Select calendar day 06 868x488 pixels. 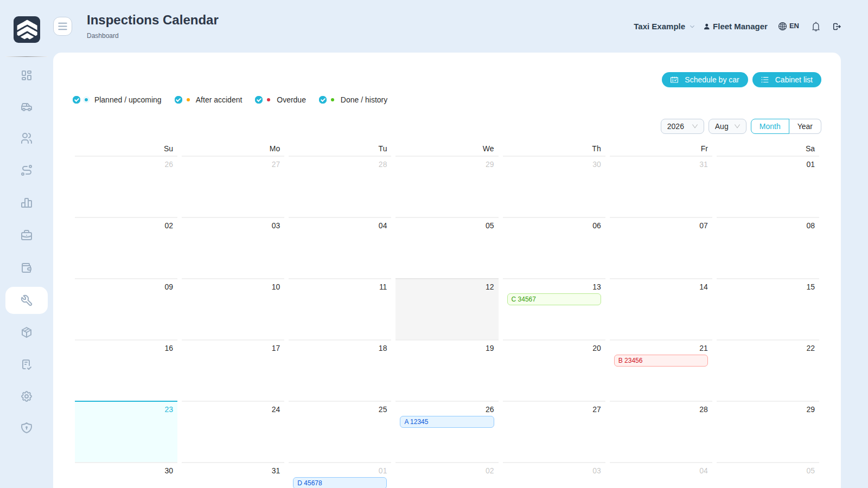coord(554,248)
